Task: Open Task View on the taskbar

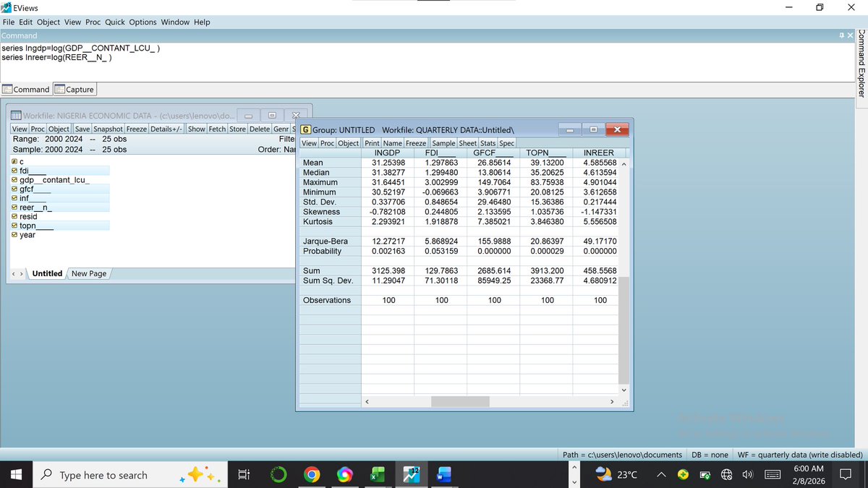Action: tap(243, 475)
